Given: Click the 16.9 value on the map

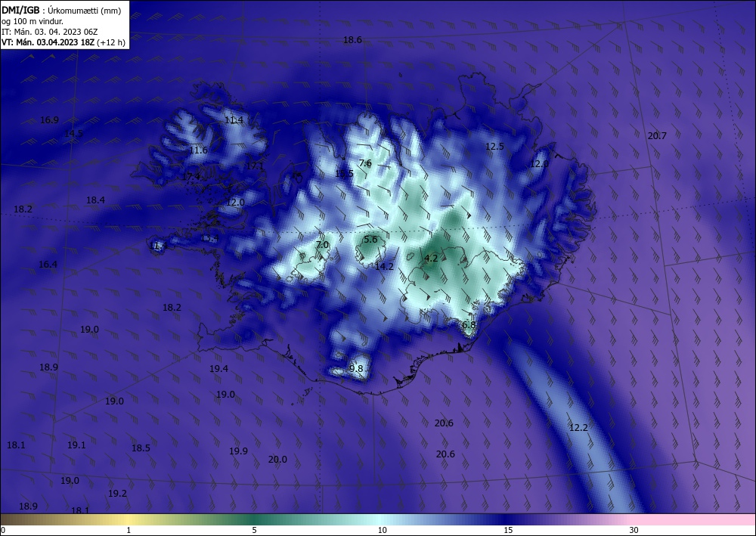Looking at the screenshot, I should point(49,120).
